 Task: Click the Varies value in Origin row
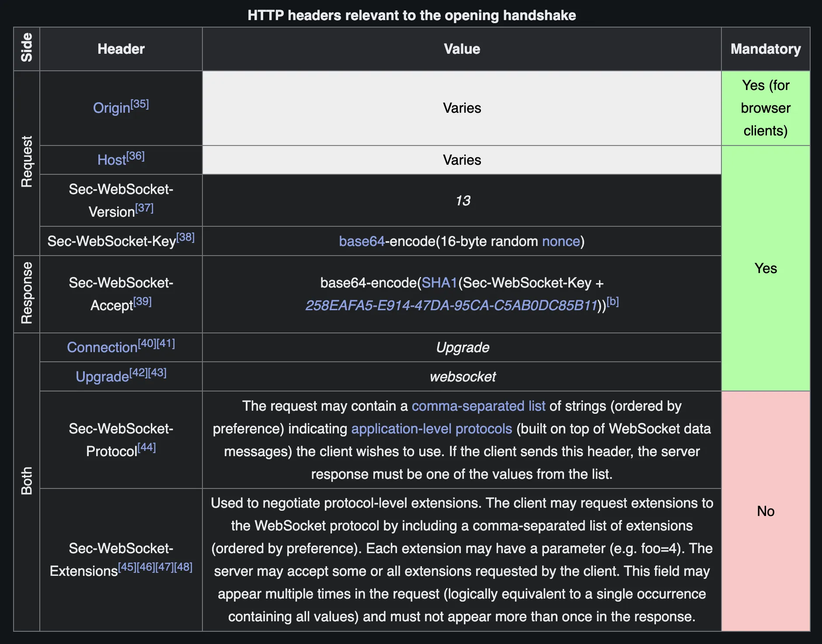click(462, 108)
